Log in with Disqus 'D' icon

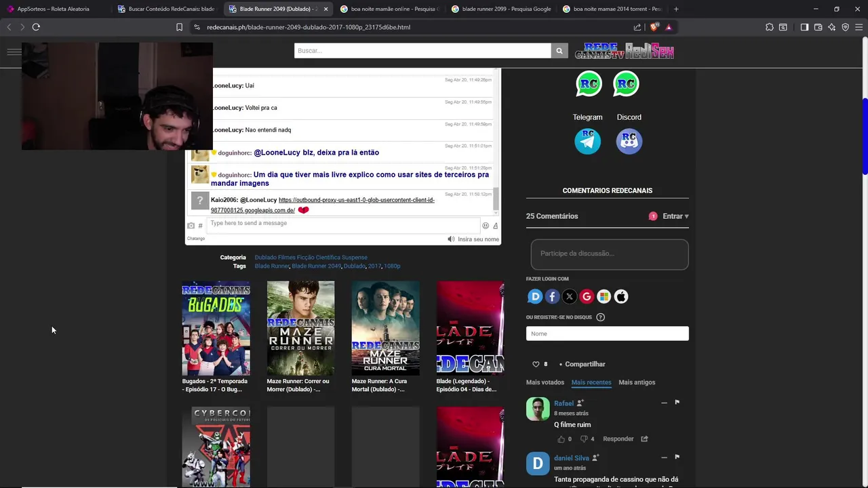tap(535, 296)
